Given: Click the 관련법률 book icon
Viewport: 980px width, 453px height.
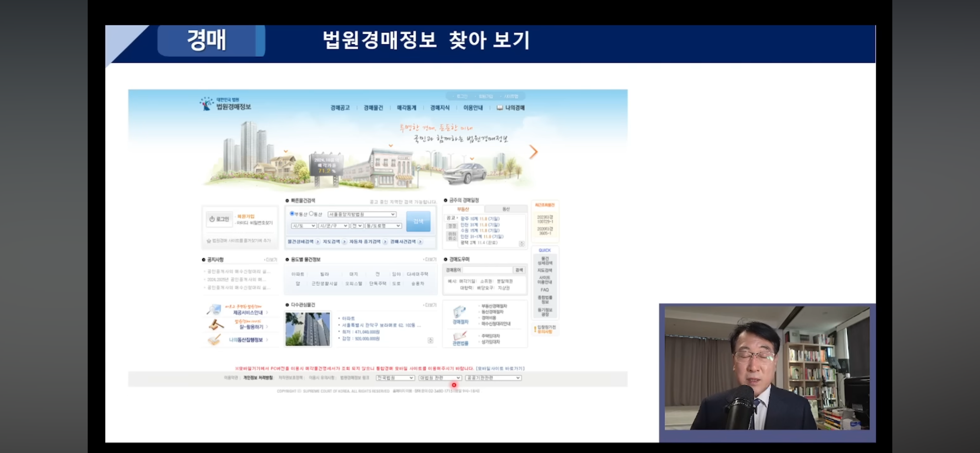Looking at the screenshot, I should pos(460,335).
